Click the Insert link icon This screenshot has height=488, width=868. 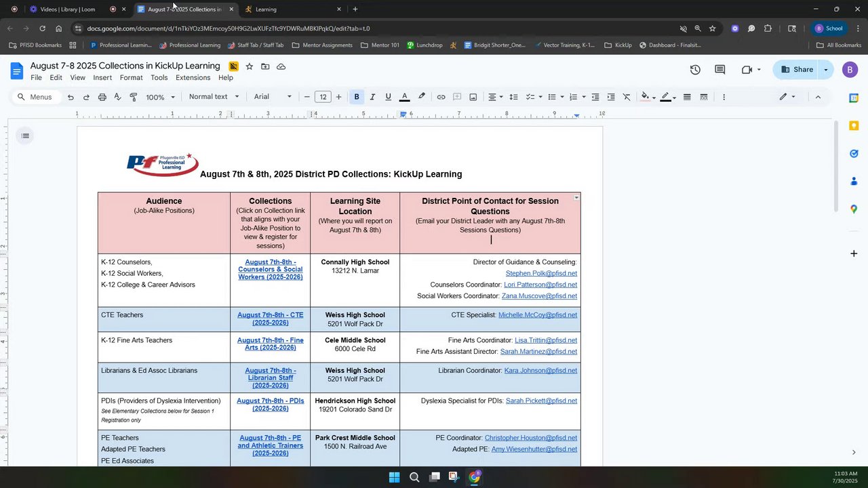[441, 97]
